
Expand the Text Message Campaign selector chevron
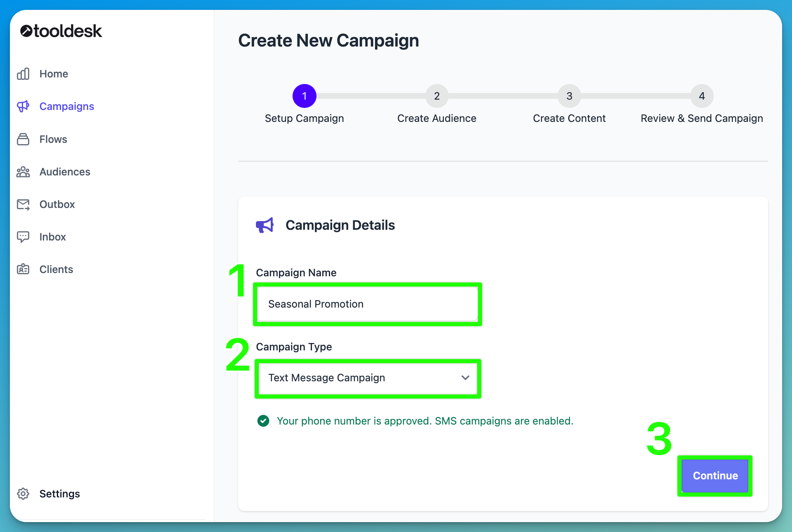point(465,378)
